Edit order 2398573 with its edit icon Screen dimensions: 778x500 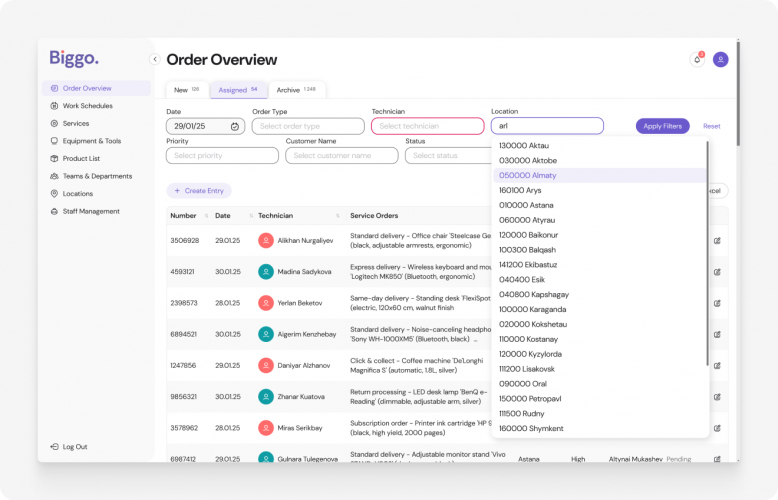point(717,303)
